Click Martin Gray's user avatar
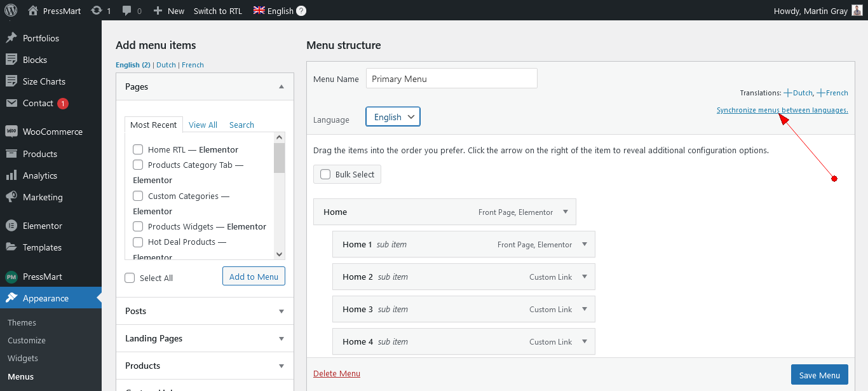 tap(857, 11)
